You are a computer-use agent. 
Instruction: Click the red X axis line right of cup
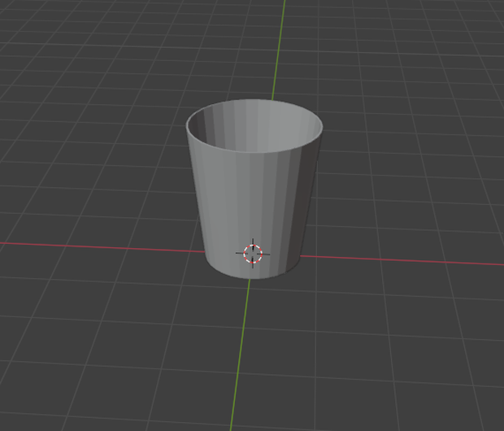(402, 260)
